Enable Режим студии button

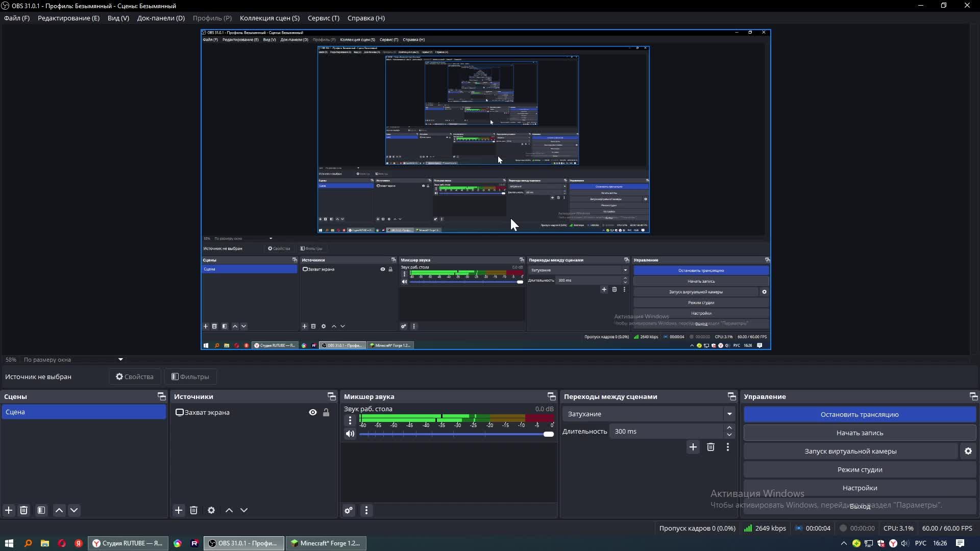coord(860,469)
